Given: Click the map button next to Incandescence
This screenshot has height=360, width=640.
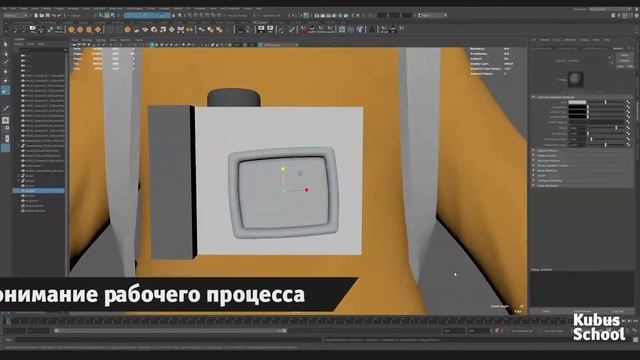Looking at the screenshot, I should (628, 117).
